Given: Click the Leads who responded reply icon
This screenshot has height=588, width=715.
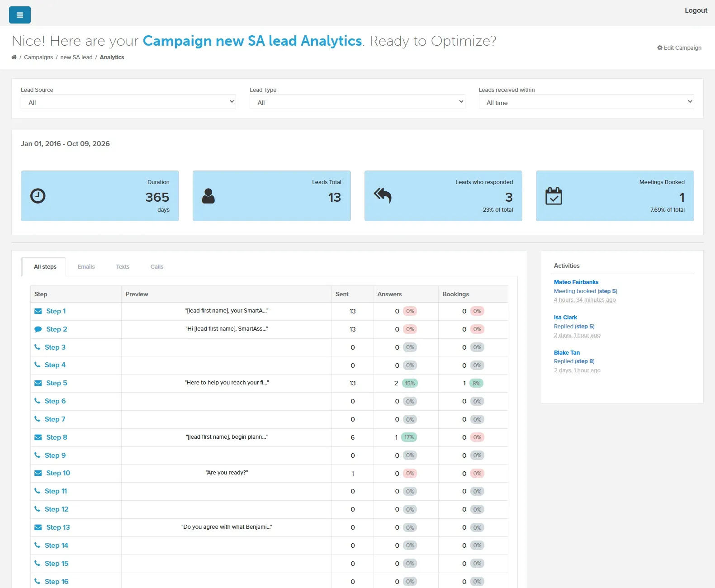Looking at the screenshot, I should pyautogui.click(x=383, y=196).
